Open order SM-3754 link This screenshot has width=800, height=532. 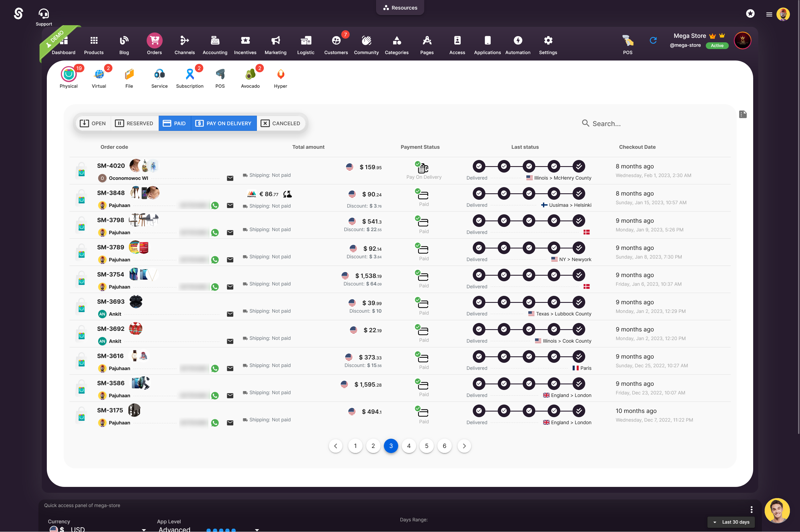(x=111, y=275)
